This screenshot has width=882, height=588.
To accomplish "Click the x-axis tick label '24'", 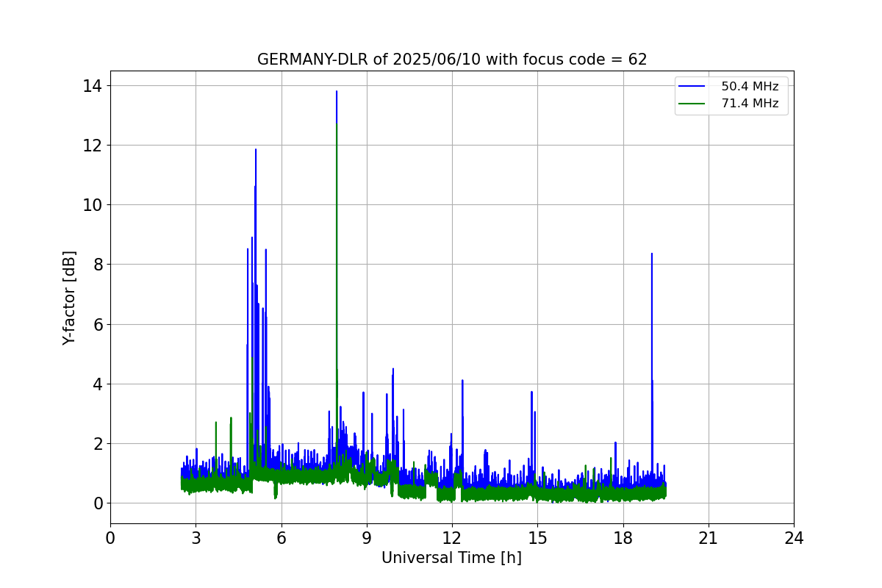I will click(794, 538).
